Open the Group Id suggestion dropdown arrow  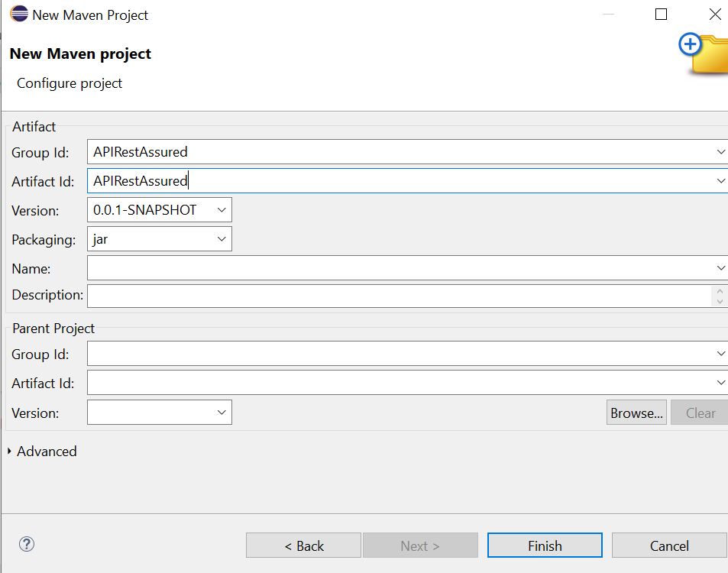tap(720, 151)
